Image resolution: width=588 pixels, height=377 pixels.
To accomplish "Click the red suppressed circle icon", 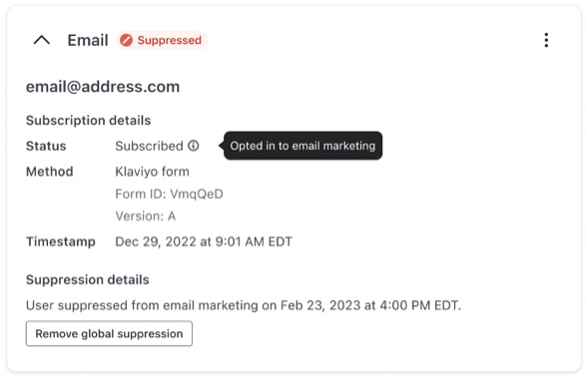I will click(127, 40).
